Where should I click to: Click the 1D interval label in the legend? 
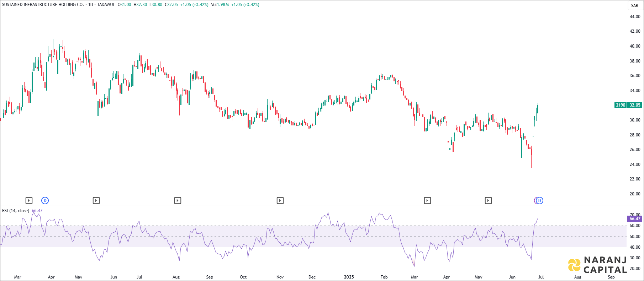[x=91, y=5]
